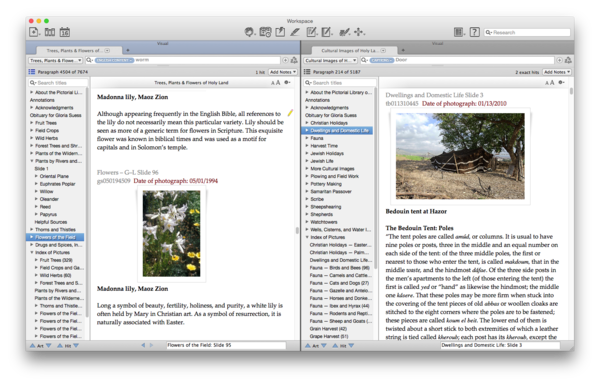Select Pottery Making in right contents
The width and height of the screenshot is (600, 386).
click(x=326, y=184)
